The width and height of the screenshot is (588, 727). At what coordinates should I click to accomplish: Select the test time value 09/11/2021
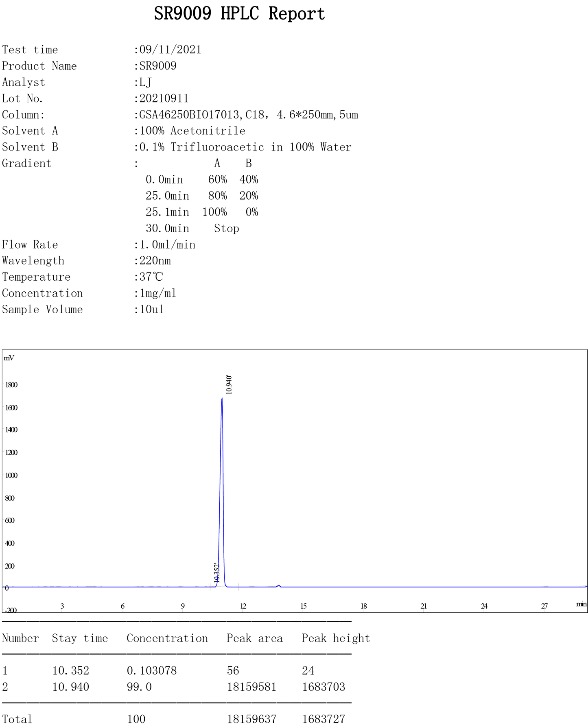170,50
